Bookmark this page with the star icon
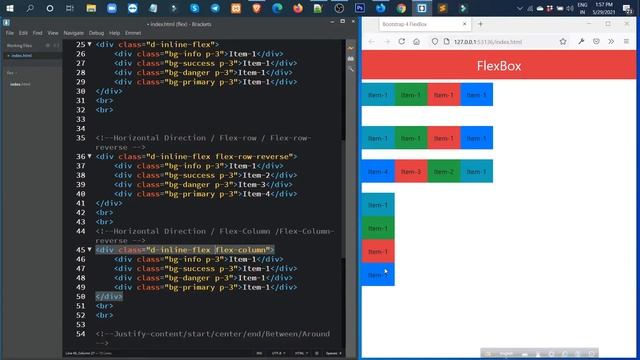This screenshot has width=640, height=360. pos(563,42)
